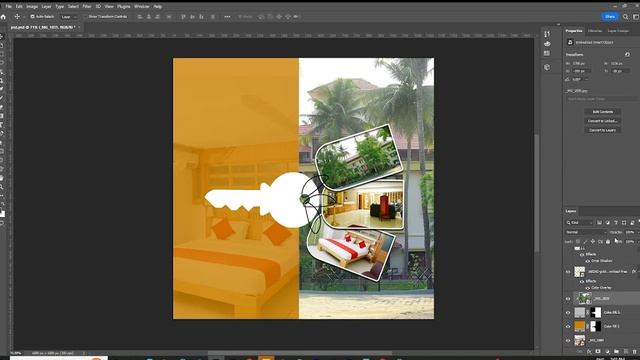
Task: Click the new adjustment layer icon
Action: (x=607, y=351)
